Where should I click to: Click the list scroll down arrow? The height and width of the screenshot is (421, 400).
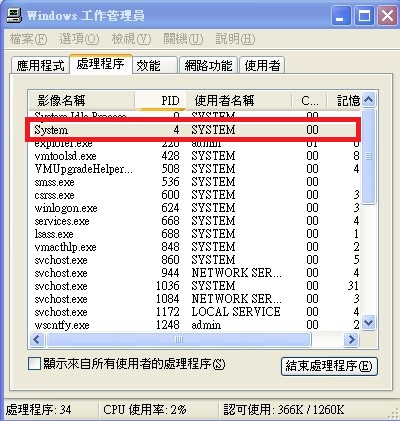pos(368,323)
